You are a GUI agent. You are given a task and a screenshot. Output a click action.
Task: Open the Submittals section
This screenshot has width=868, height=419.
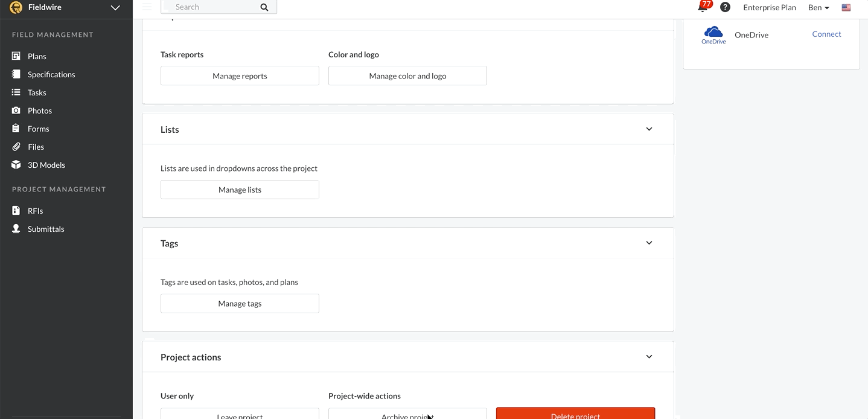pyautogui.click(x=45, y=228)
